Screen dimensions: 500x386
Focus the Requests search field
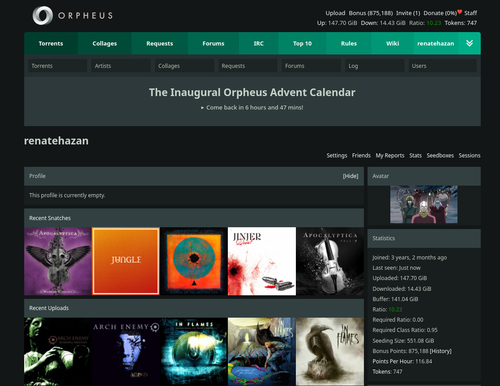point(248,66)
